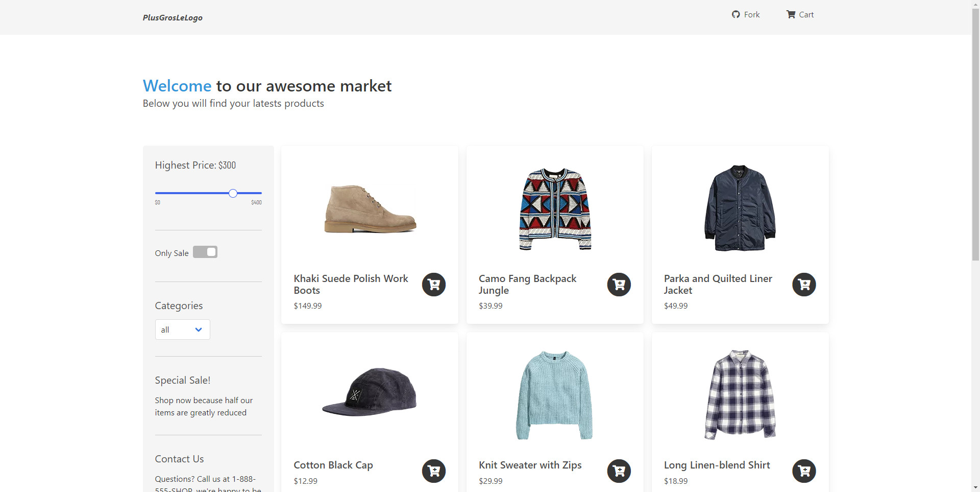The width and height of the screenshot is (980, 492).
Task: Click the GitHub icon next to Fork
Action: (735, 14)
